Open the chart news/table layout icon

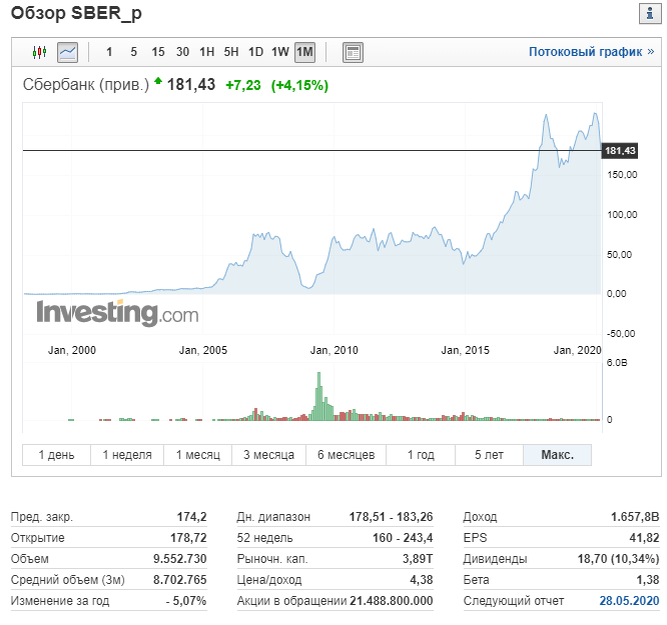353,52
